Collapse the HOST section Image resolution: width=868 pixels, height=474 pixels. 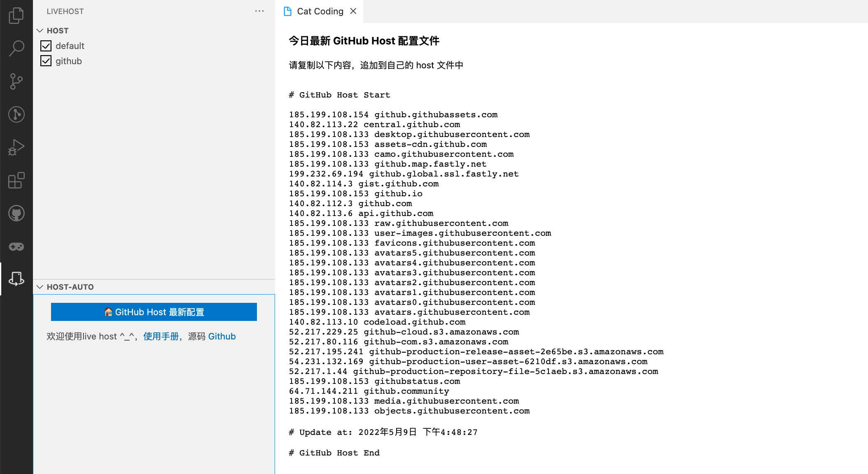point(40,31)
